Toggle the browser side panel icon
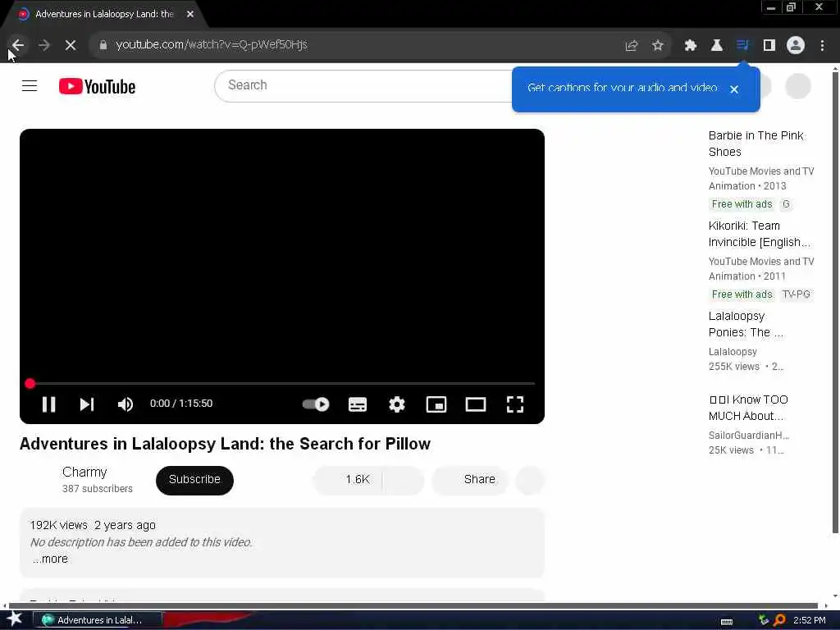The width and height of the screenshot is (840, 630). [x=769, y=46]
